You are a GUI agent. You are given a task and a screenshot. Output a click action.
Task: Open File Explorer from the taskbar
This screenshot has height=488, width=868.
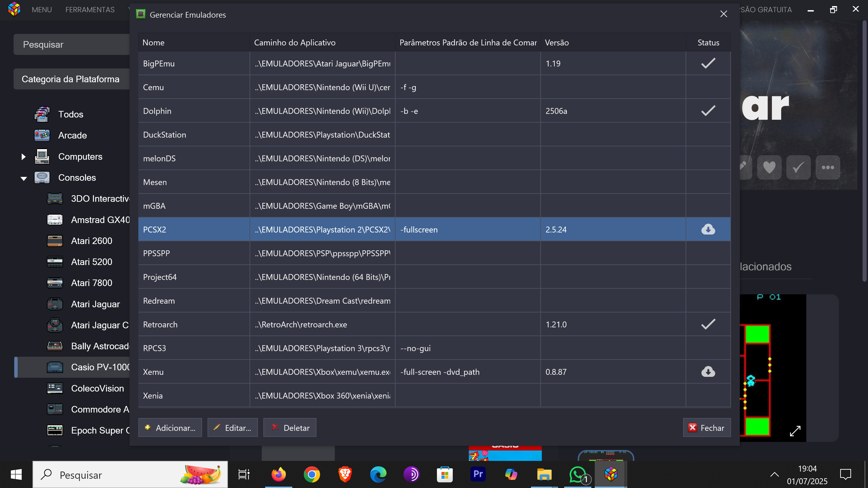[544, 474]
